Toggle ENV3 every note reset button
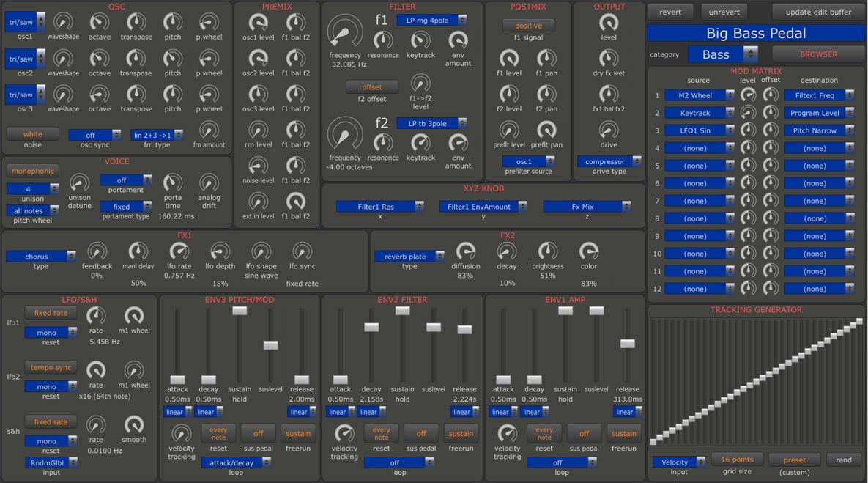 pos(219,433)
